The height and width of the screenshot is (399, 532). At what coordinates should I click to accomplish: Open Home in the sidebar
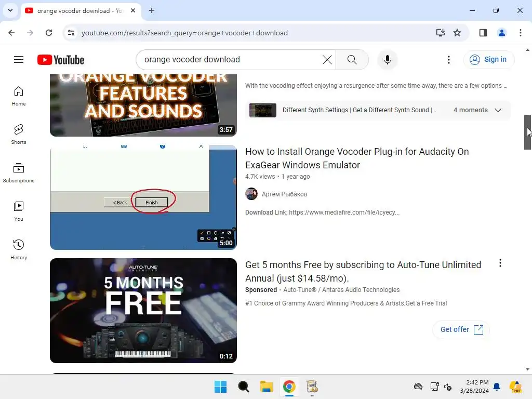tap(19, 96)
